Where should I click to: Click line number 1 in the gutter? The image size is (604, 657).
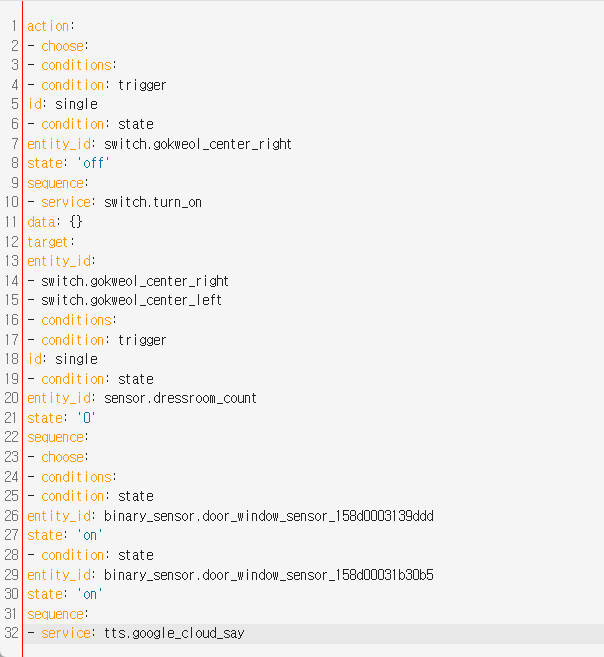click(x=15, y=26)
